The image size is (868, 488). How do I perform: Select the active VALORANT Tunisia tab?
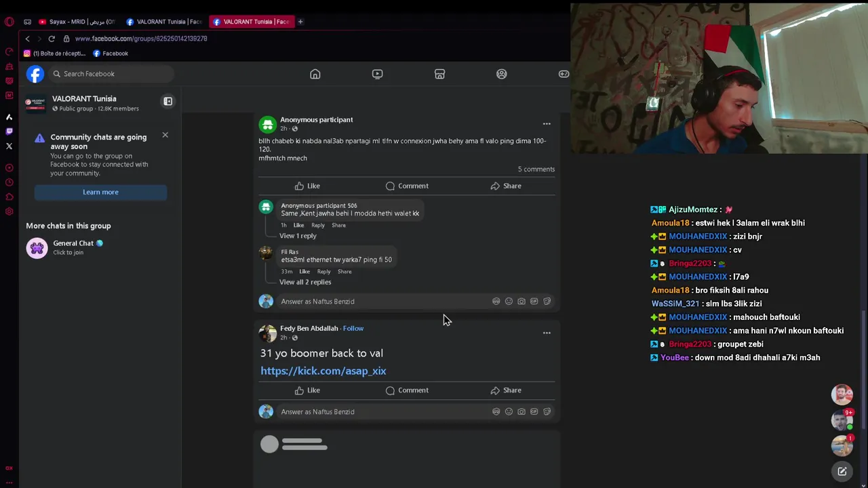click(252, 22)
